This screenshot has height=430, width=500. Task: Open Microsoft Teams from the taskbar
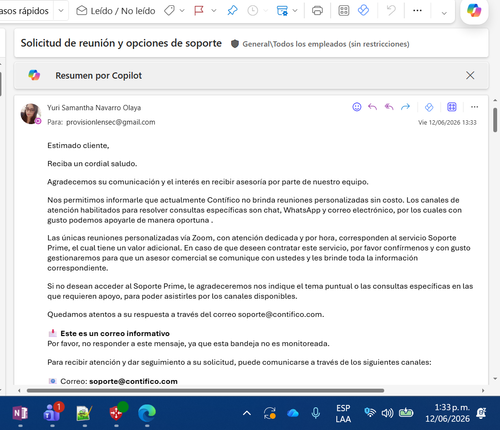(x=52, y=413)
